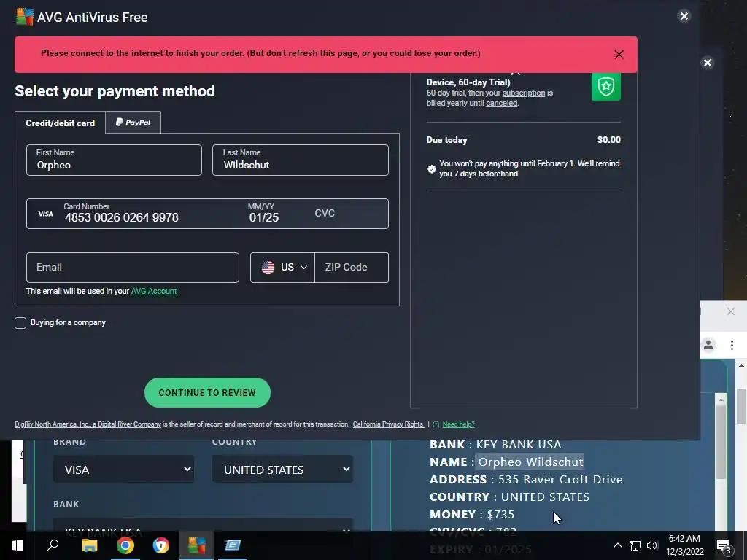Click the COUNTRY : UNITED STATES text
The height and width of the screenshot is (560, 747).
pos(510,497)
